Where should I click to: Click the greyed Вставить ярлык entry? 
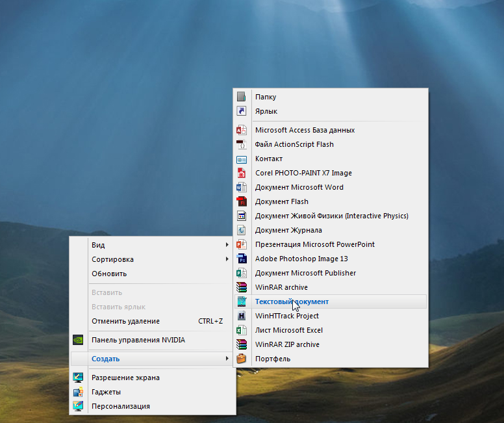coord(153,307)
